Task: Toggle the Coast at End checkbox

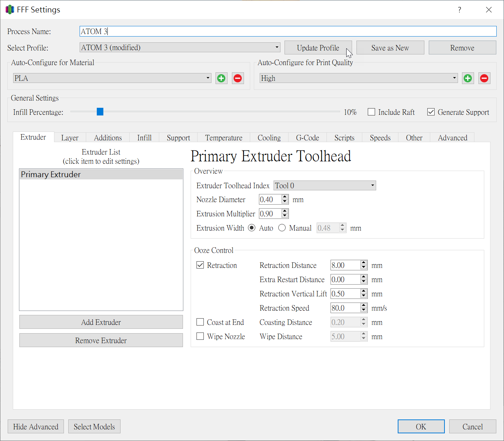Action: (200, 322)
